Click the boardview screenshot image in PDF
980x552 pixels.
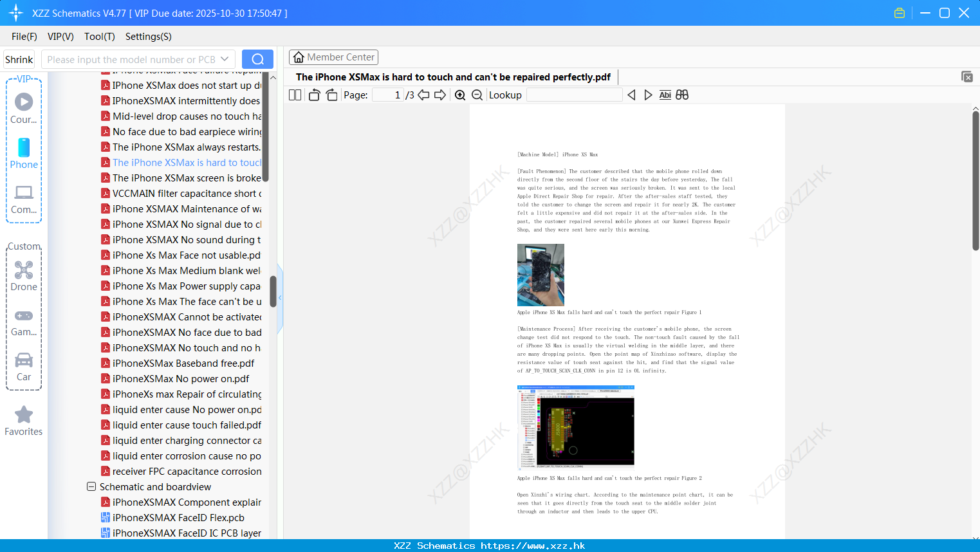click(x=576, y=427)
